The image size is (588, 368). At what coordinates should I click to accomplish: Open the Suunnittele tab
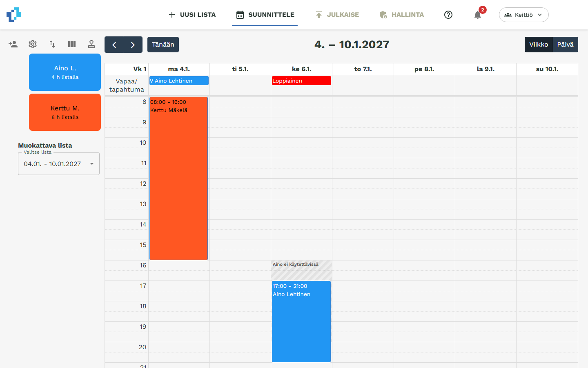(265, 15)
